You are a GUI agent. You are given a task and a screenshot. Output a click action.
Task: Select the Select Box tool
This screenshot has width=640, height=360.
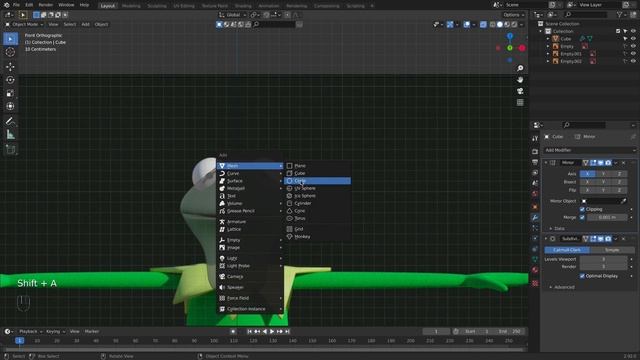coord(10,39)
